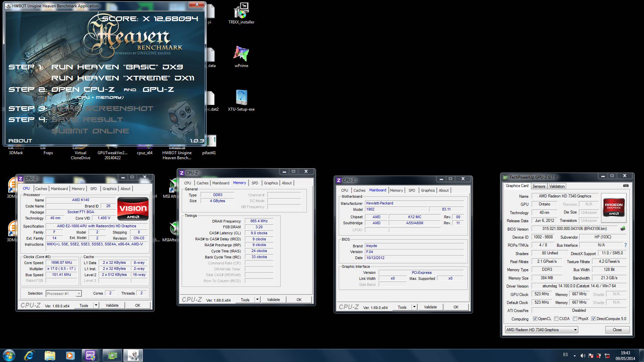
Task: Open About tab in CPU-Z CPU window
Action: coord(125,189)
